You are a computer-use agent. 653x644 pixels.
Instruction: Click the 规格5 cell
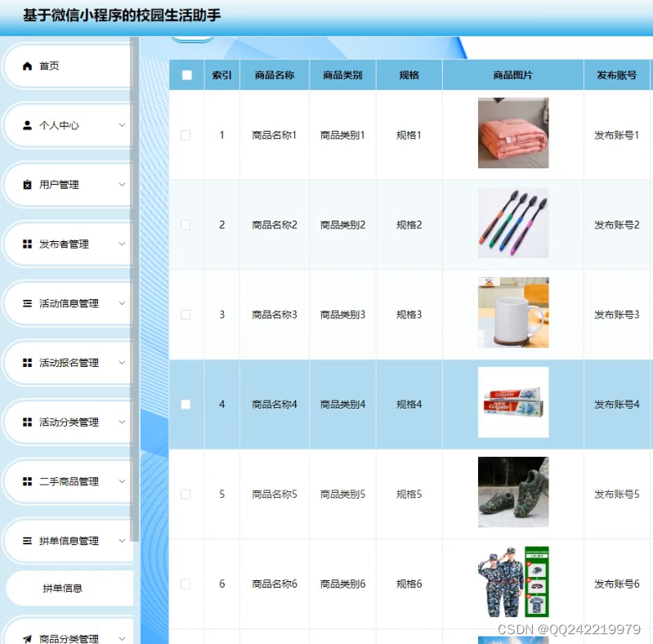point(409,494)
